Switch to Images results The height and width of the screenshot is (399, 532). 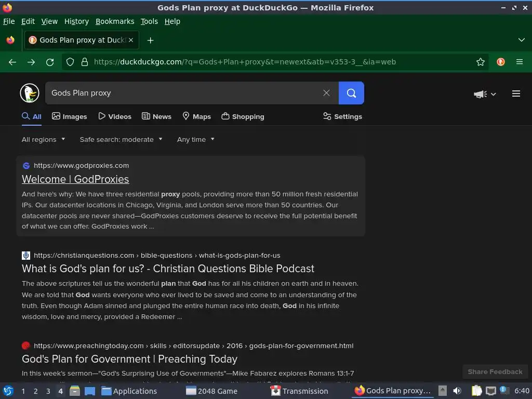(x=69, y=116)
